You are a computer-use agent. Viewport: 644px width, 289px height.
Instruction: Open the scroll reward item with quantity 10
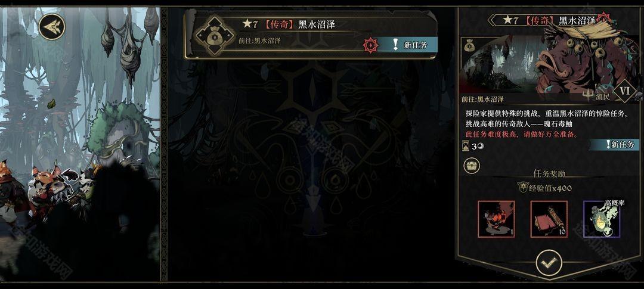tap(549, 219)
